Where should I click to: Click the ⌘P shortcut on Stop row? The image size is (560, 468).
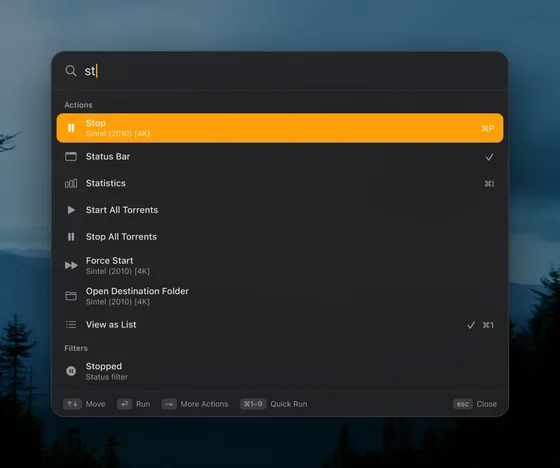click(488, 128)
